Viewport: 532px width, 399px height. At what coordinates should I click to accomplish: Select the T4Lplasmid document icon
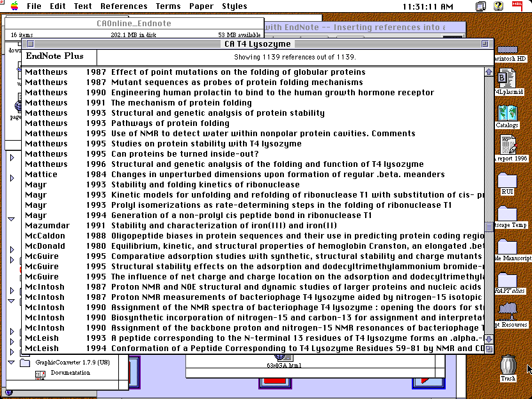pos(506,78)
